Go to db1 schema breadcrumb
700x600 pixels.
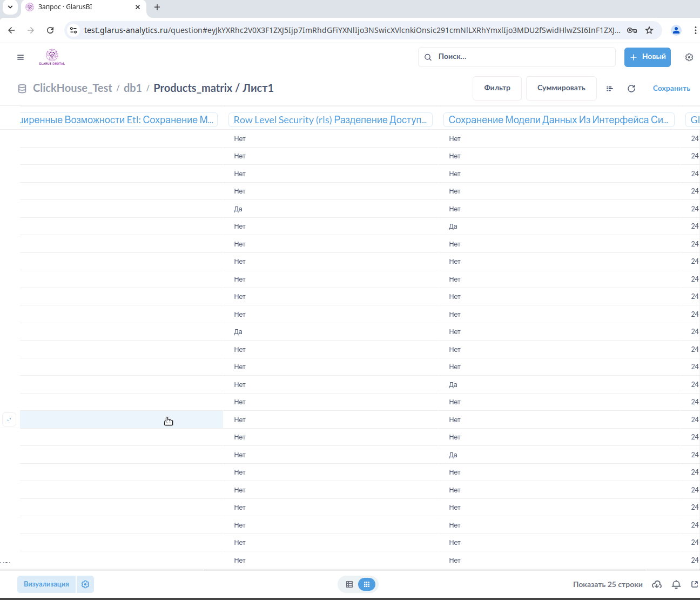pos(132,88)
